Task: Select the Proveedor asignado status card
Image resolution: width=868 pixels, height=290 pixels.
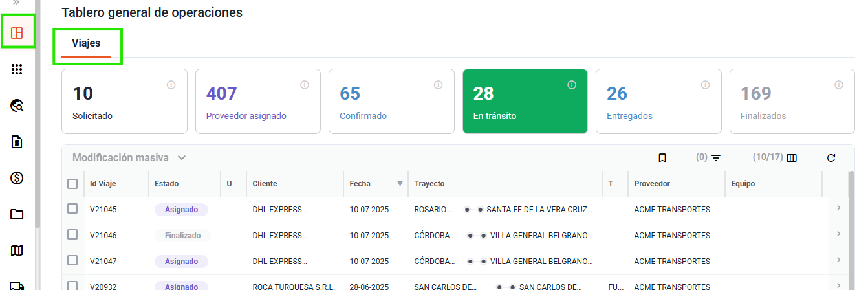Action: coord(258,102)
